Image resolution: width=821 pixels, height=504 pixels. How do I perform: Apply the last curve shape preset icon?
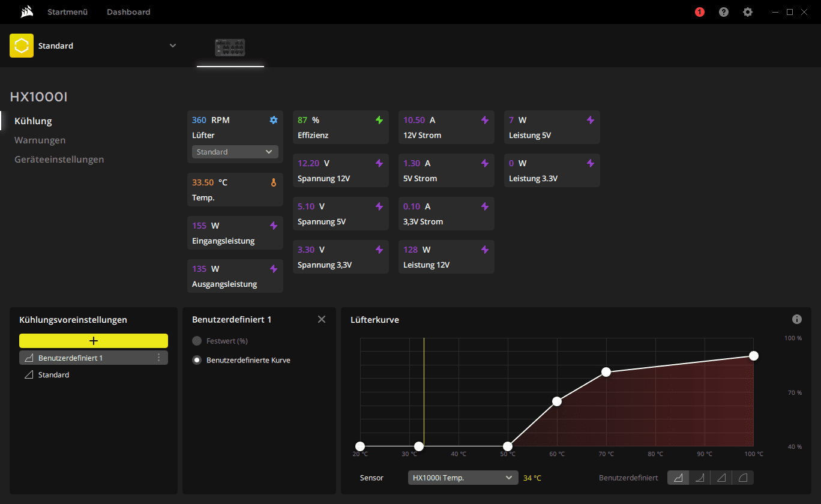coord(743,478)
